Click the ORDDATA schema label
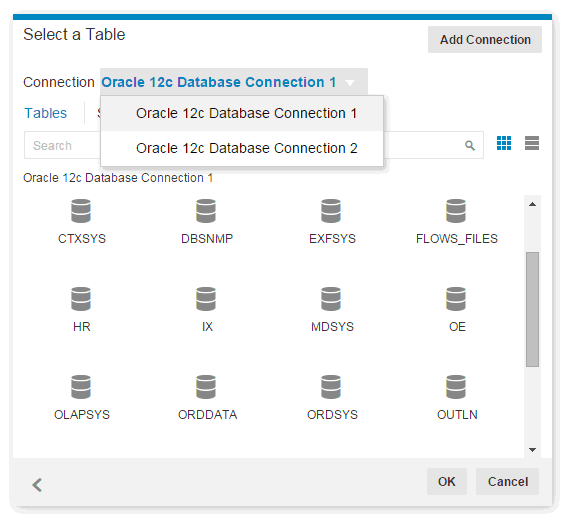The height and width of the screenshot is (521, 568). pos(208,414)
